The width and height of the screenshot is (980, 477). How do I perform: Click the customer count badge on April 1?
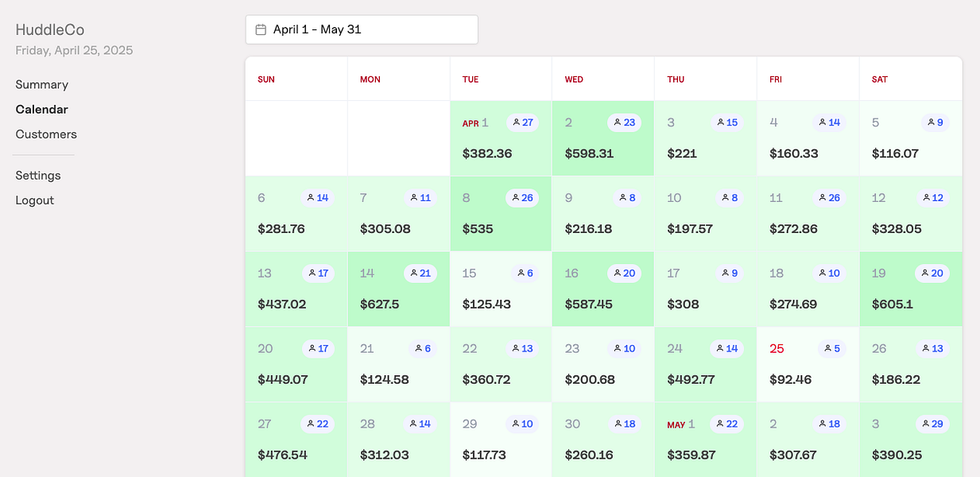click(522, 122)
